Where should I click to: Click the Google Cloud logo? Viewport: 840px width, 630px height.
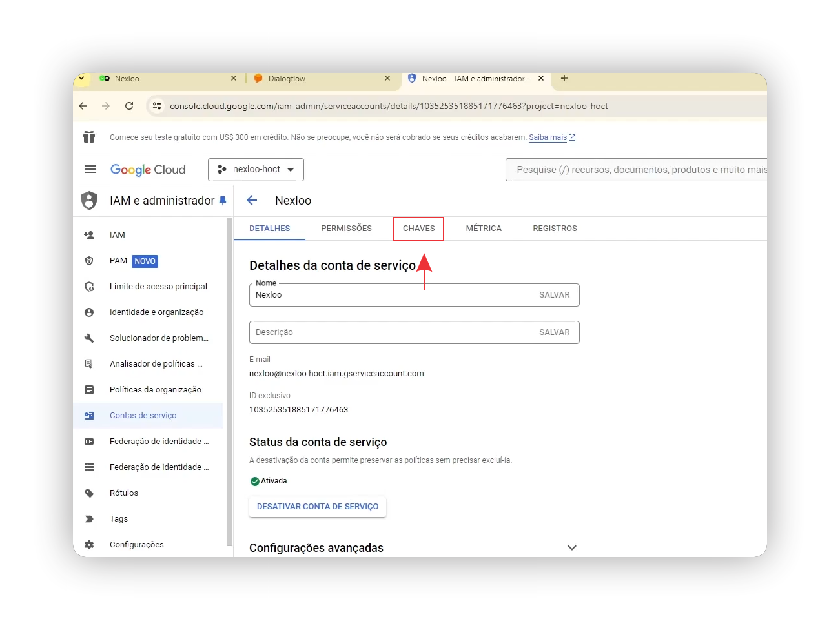coord(148,170)
